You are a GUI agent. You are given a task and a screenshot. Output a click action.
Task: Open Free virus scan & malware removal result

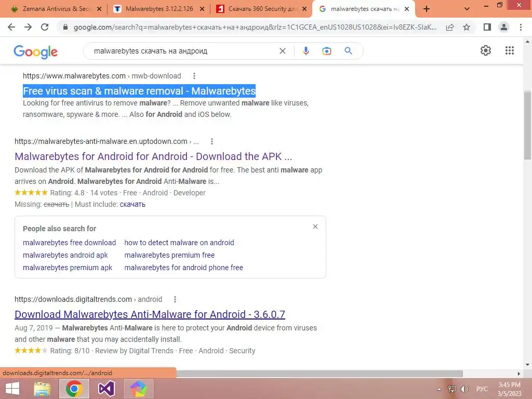139,91
